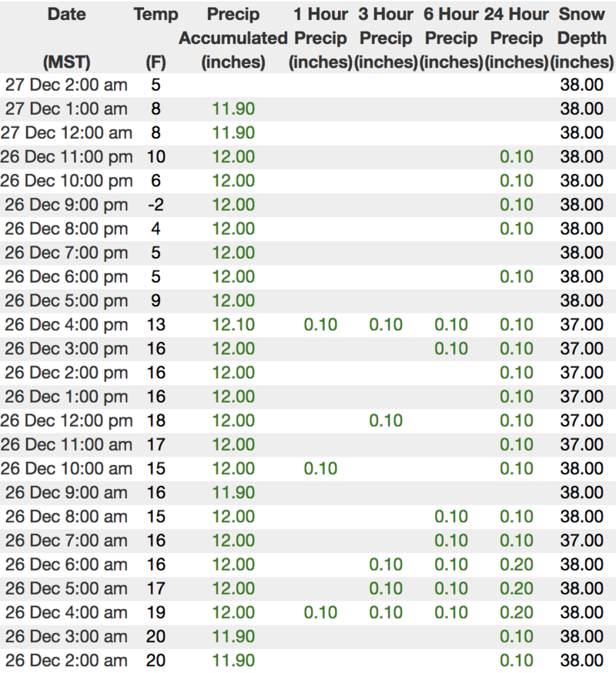Select 24 Hour Precip 0.20 at 6:00 am
This screenshot has height=673, width=616.
coord(517,564)
